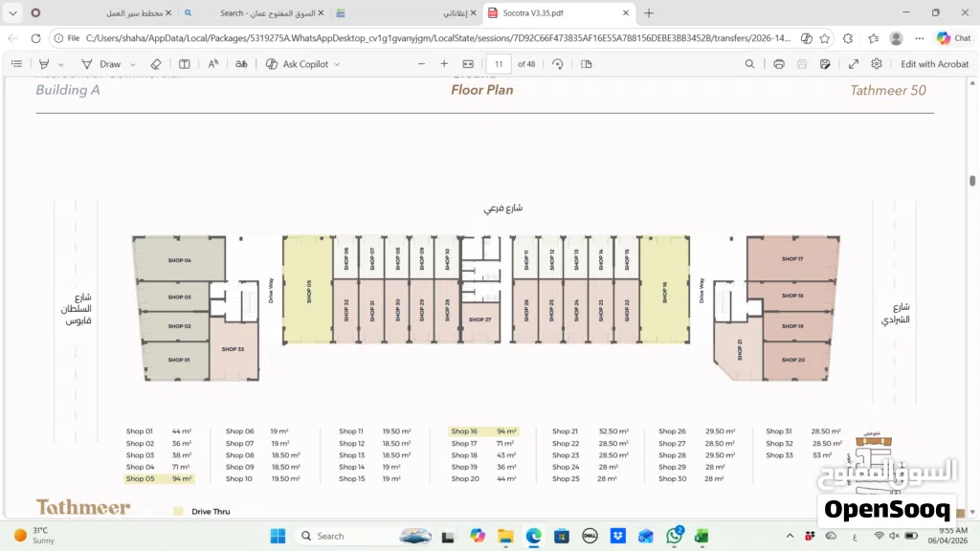Open the tab actions menu chevron

[12, 12]
